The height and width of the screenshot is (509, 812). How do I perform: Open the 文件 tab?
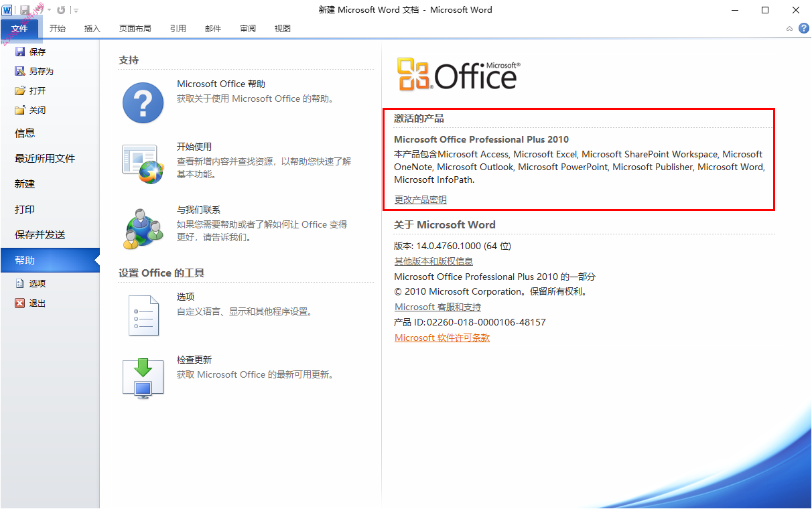pyautogui.click(x=19, y=29)
